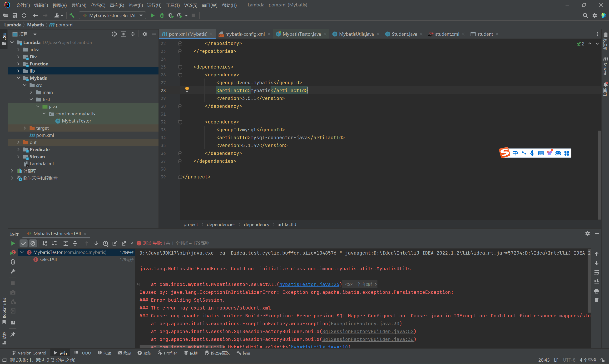The height and width of the screenshot is (364, 609).
Task: Rerun failed tests icon in Run panel
Action: coord(13,252)
